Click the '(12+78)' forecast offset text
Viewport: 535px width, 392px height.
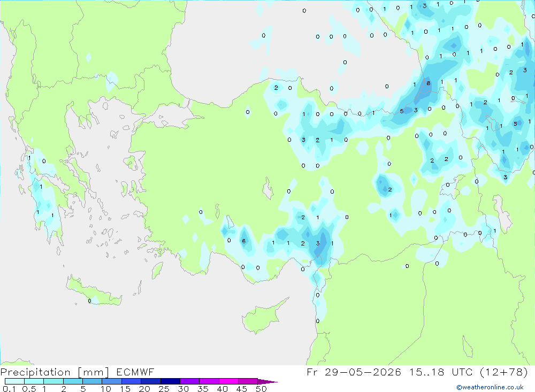click(x=504, y=372)
